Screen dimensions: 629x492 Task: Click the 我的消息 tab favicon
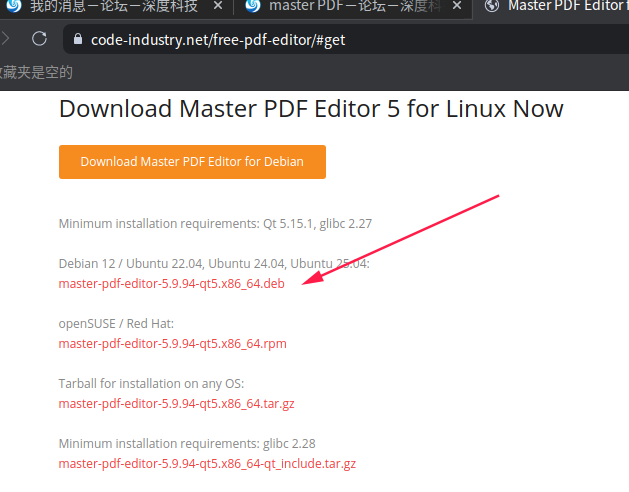tap(14, 6)
